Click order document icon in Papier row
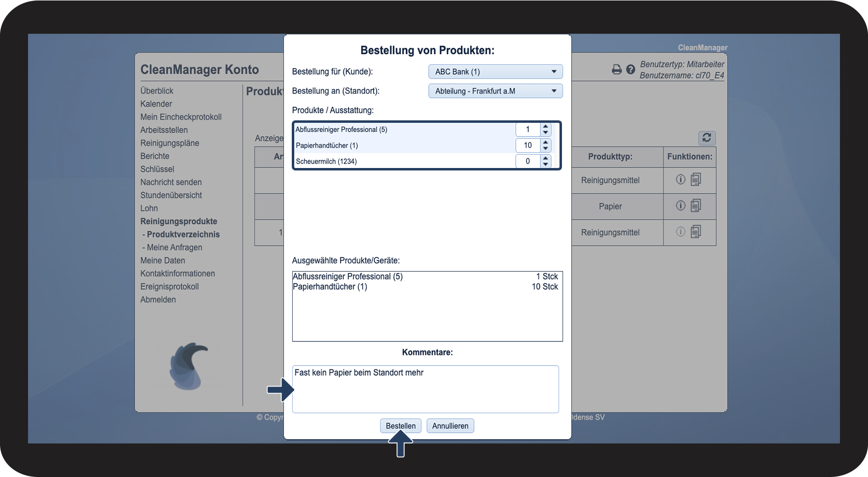868x477 pixels. click(696, 205)
